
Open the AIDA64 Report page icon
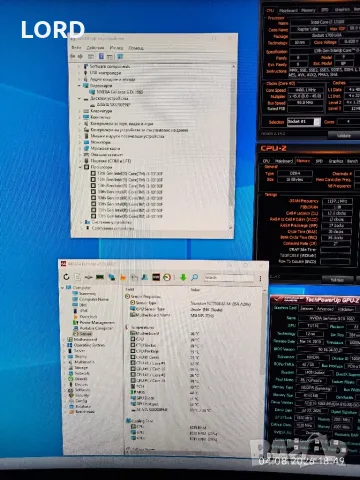77,277
